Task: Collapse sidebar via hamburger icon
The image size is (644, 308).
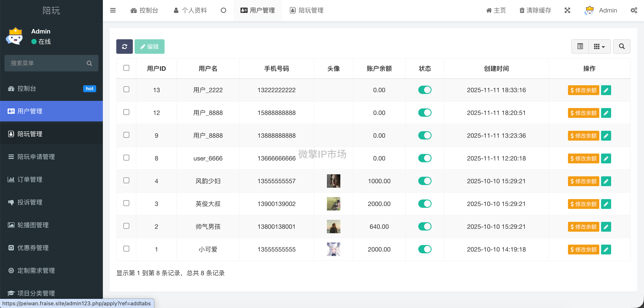Action: [113, 10]
